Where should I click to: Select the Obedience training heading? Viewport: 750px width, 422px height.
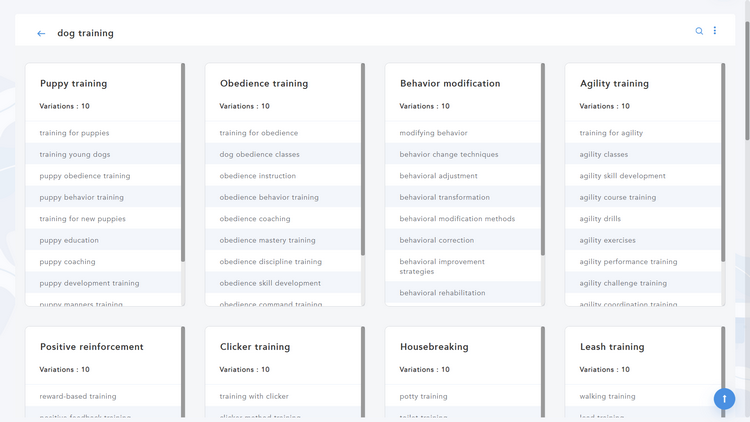tap(264, 83)
